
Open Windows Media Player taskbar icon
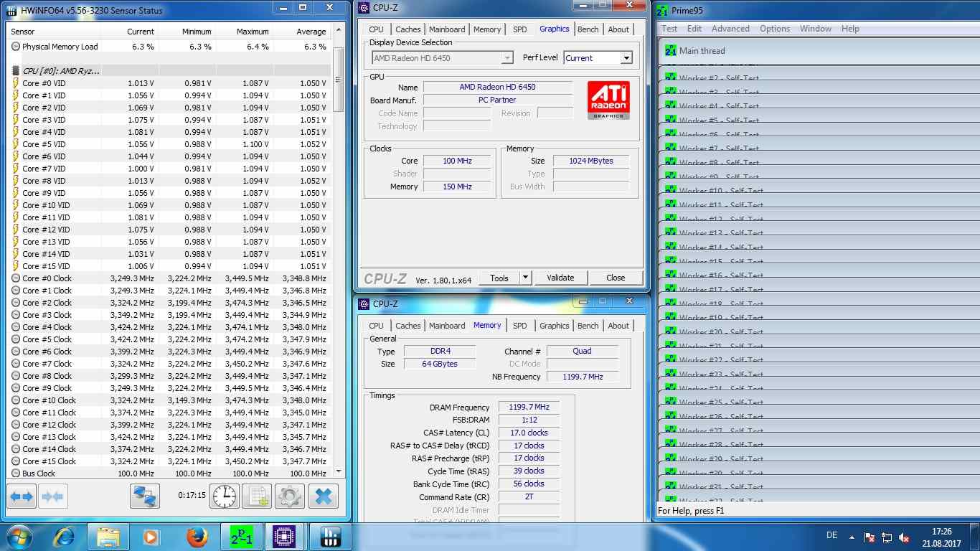(x=151, y=536)
